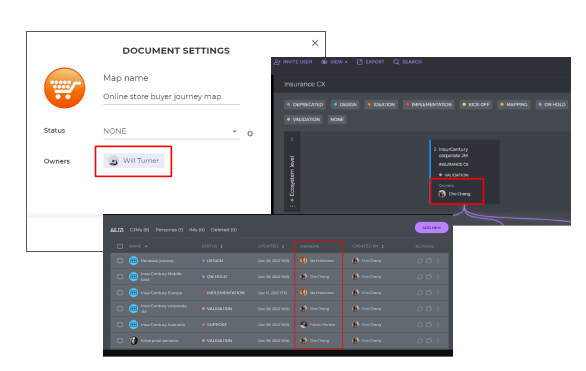
Task: Filter by On Hold status tag
Action: (552, 105)
